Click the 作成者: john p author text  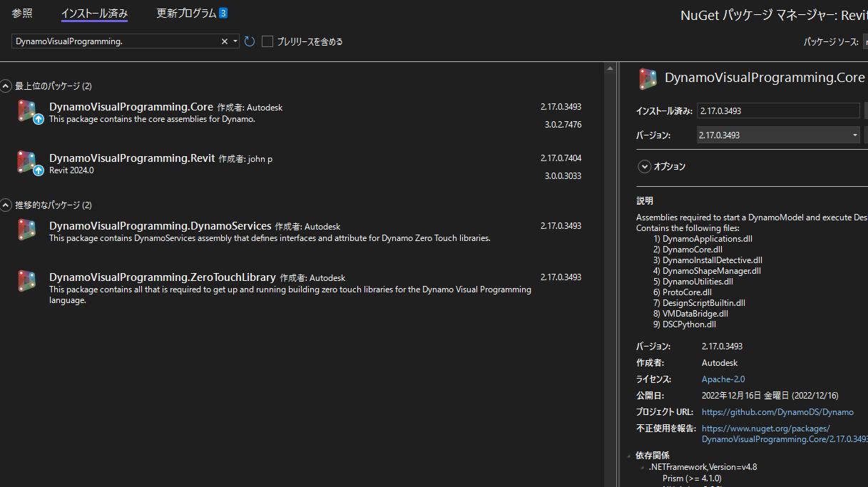pyautogui.click(x=245, y=159)
